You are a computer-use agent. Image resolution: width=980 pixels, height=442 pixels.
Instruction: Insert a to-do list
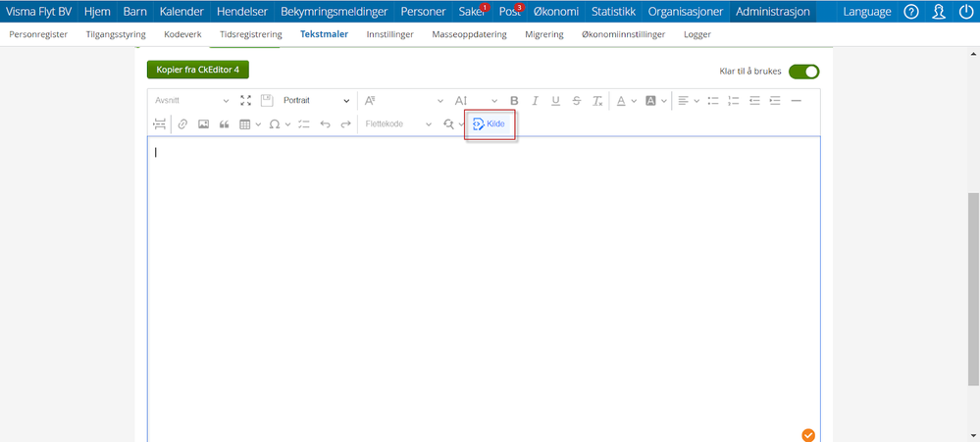(304, 123)
